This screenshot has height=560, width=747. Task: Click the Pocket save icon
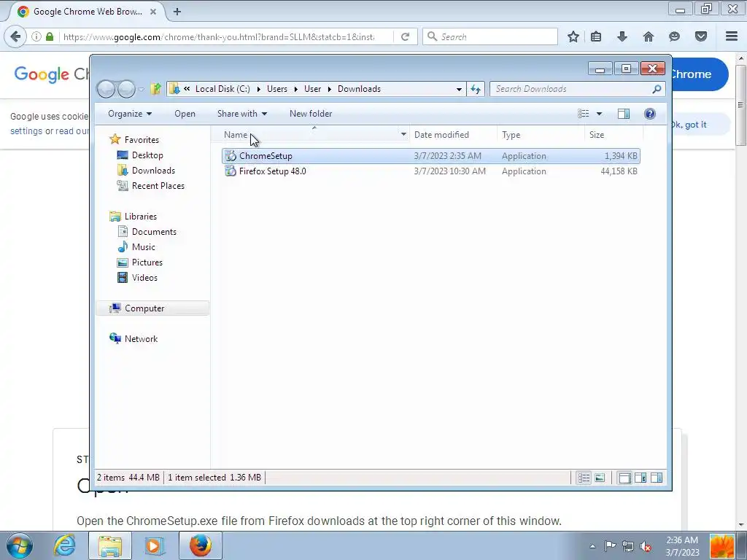point(701,36)
